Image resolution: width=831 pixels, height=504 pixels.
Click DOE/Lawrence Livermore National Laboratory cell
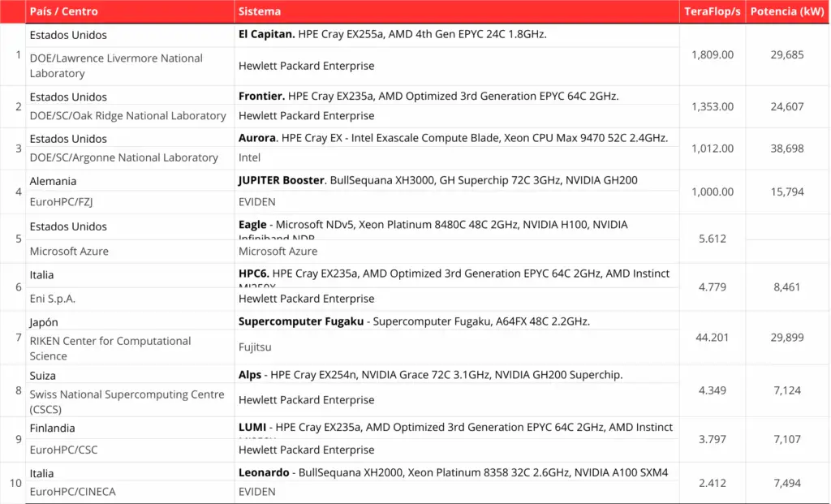coord(116,66)
